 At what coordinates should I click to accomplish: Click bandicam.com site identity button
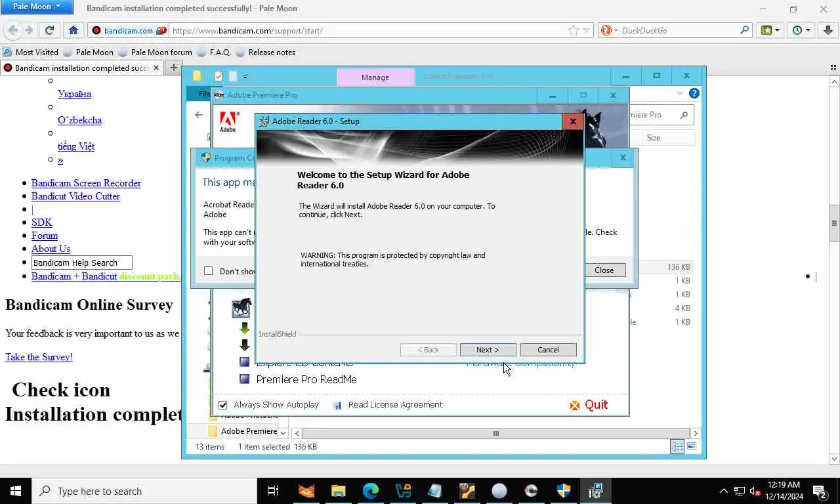129,30
